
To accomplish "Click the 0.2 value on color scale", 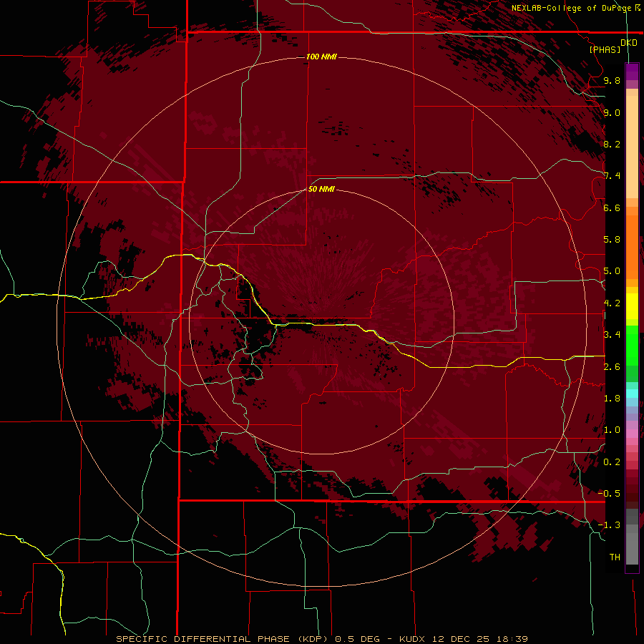I will pyautogui.click(x=612, y=462).
